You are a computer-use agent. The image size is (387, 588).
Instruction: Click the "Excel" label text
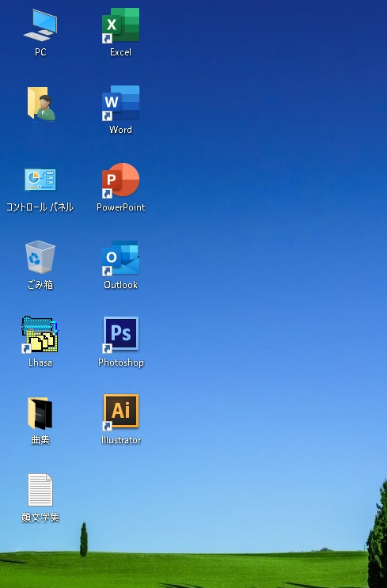coord(121,52)
